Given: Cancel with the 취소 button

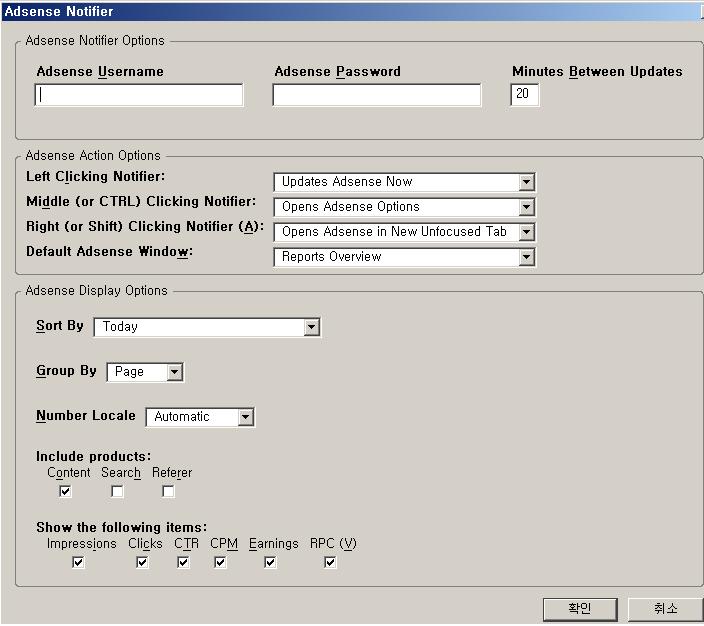Looking at the screenshot, I should coord(665,609).
